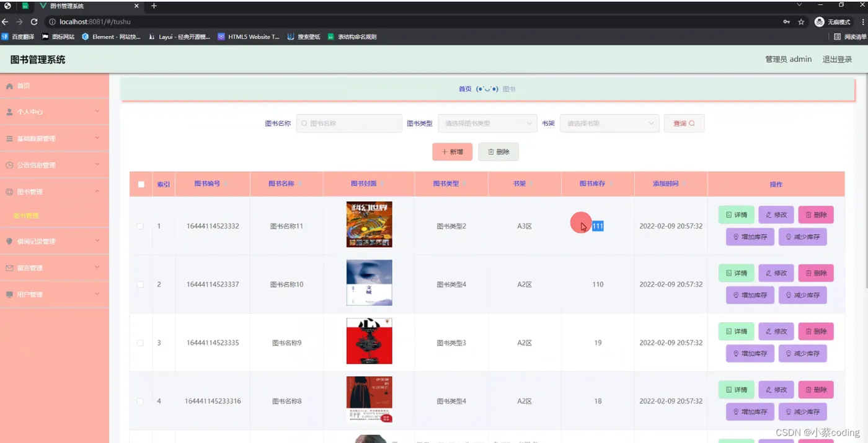Image resolution: width=868 pixels, height=443 pixels.
Task: Click the 留言管理 envelope icon
Action: (9, 268)
